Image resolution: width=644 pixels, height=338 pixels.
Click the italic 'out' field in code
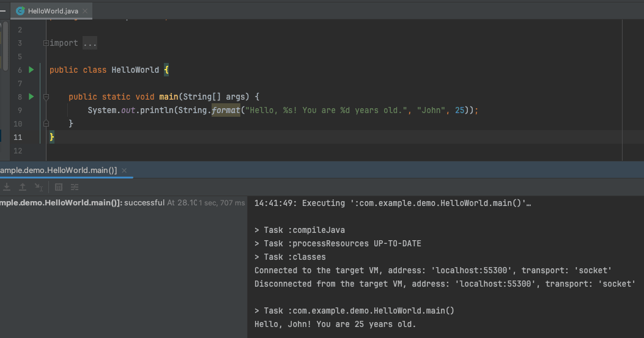(128, 110)
